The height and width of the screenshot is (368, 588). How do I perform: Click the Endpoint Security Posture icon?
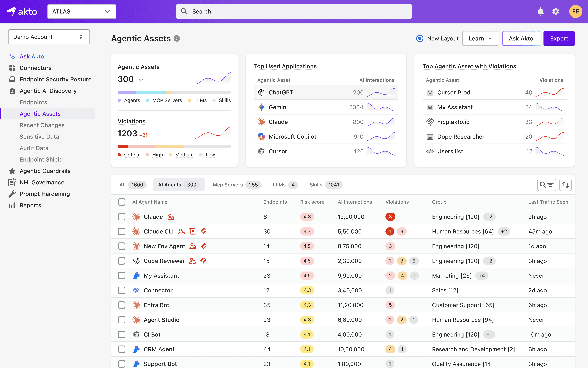click(12, 79)
